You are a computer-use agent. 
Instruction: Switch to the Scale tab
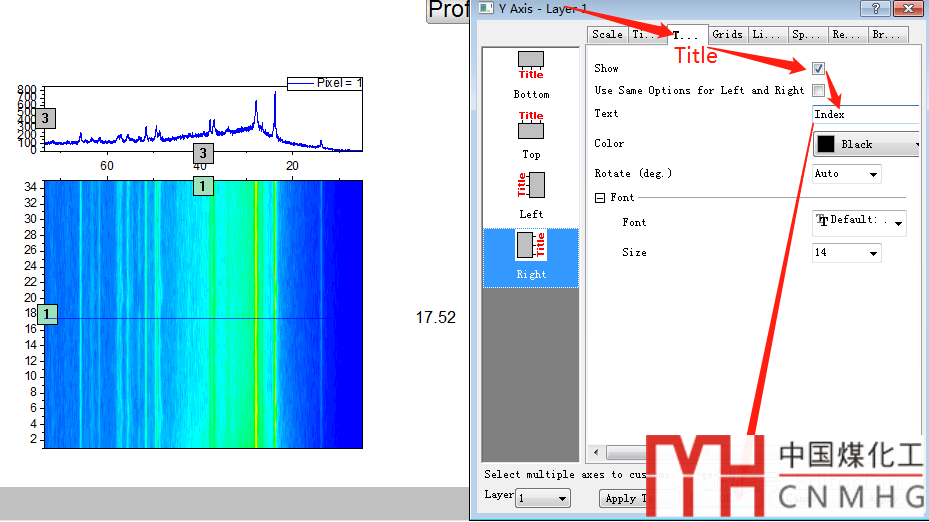click(607, 34)
